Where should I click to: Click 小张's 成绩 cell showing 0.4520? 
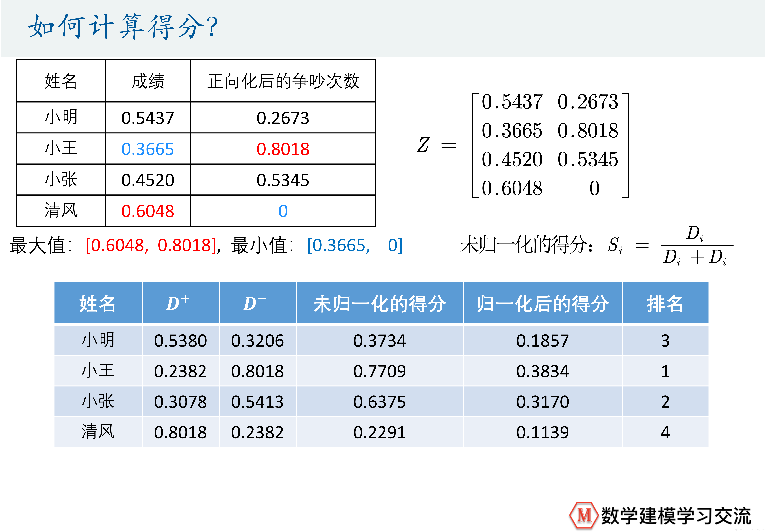tap(148, 180)
